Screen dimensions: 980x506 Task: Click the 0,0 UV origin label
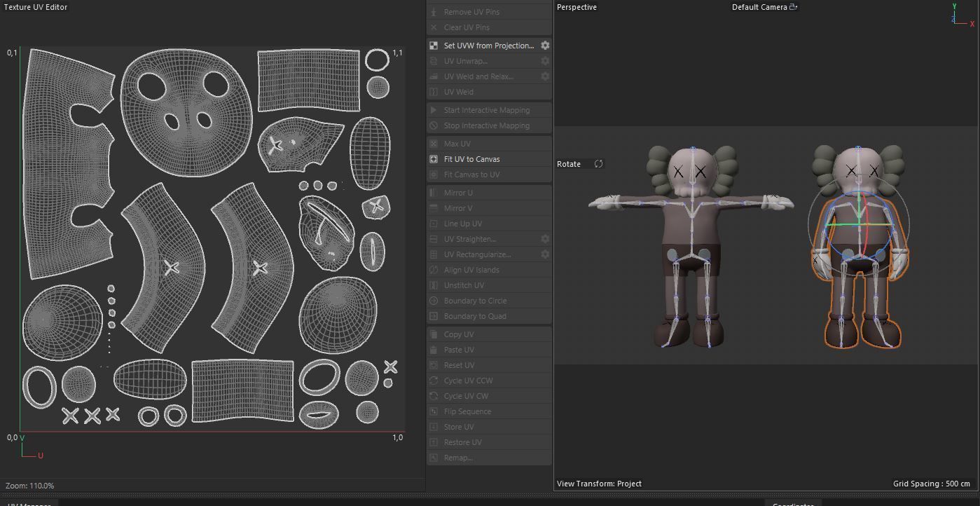tap(12, 437)
